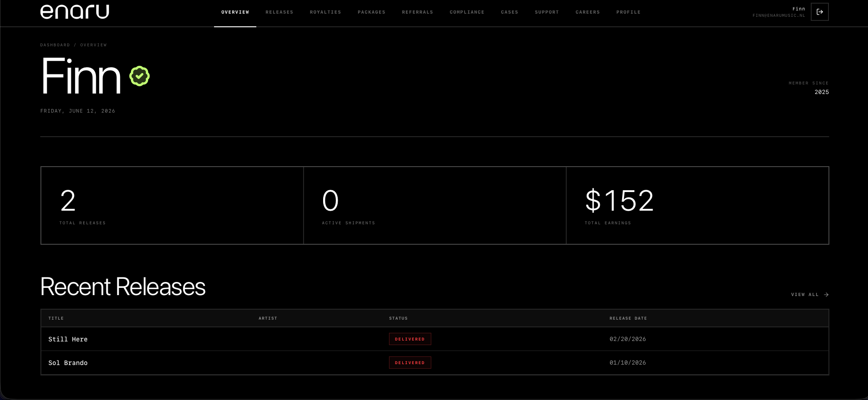Click the enaru logo
The width and height of the screenshot is (868, 400).
pyautogui.click(x=75, y=12)
